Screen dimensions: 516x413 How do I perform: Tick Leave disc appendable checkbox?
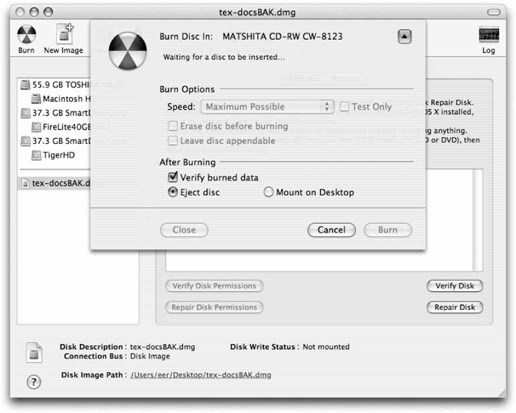click(x=173, y=141)
